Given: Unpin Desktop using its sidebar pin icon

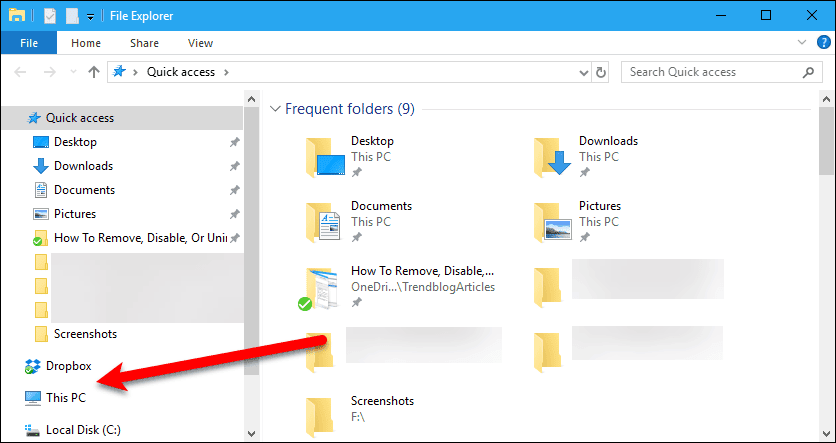Looking at the screenshot, I should click(x=234, y=142).
